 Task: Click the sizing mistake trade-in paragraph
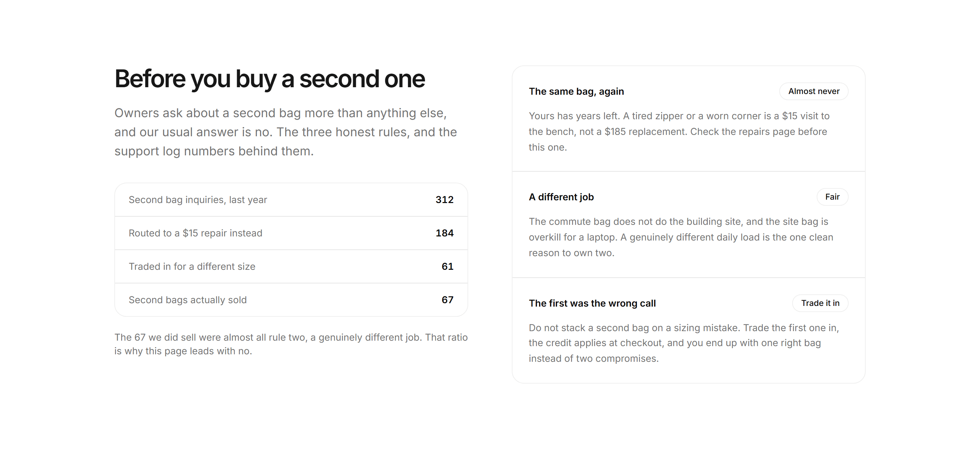[684, 343]
